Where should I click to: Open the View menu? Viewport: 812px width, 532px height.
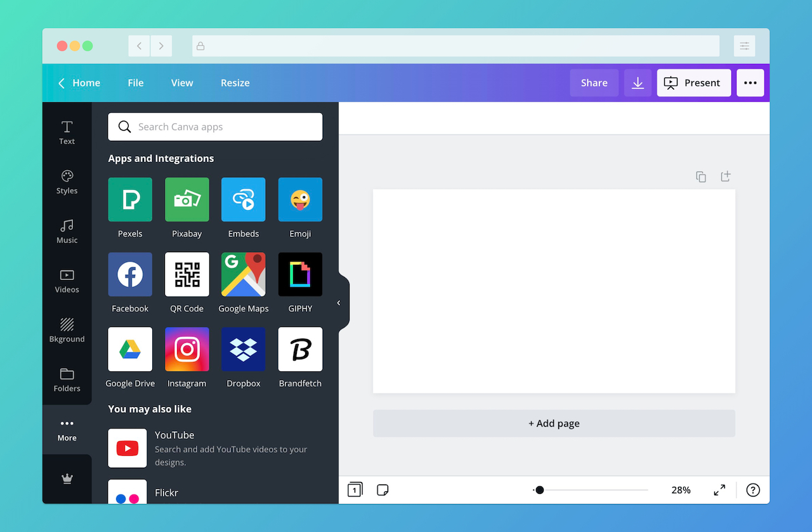tap(181, 83)
